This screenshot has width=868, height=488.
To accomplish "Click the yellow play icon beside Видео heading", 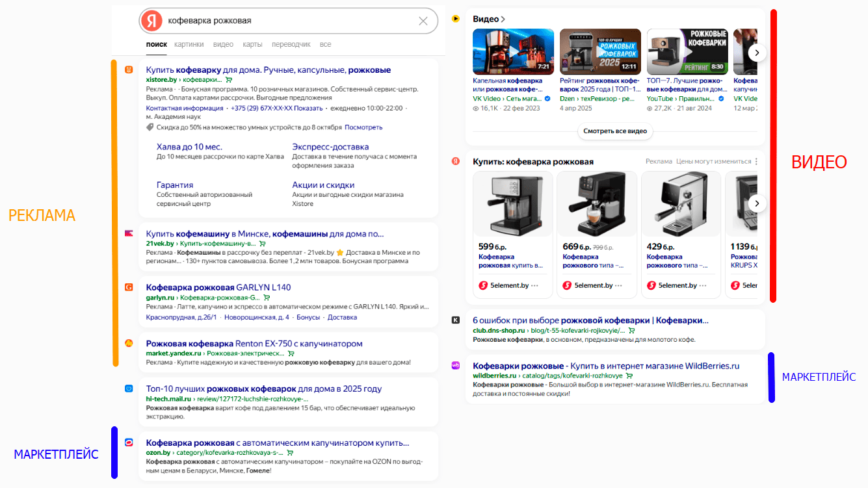I will [456, 19].
